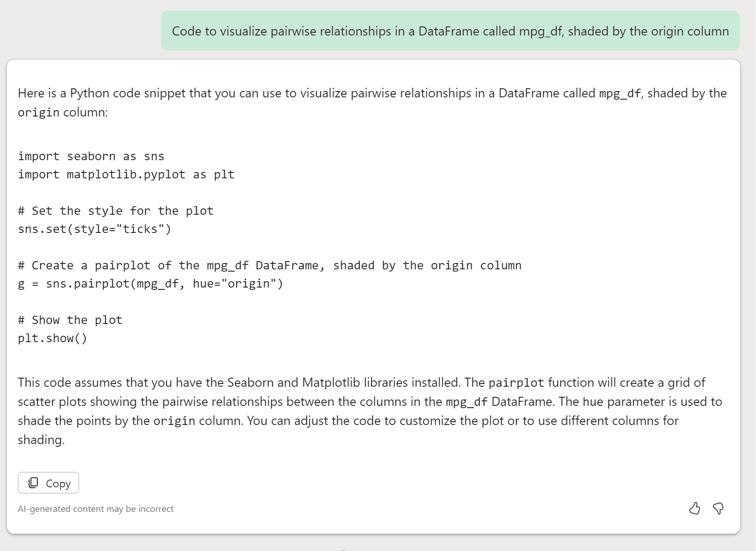756x551 pixels.
Task: Select the sns.set style line
Action: (x=94, y=229)
